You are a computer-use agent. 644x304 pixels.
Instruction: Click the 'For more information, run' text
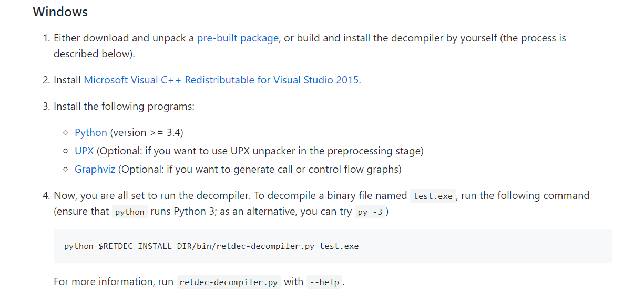pos(113,282)
